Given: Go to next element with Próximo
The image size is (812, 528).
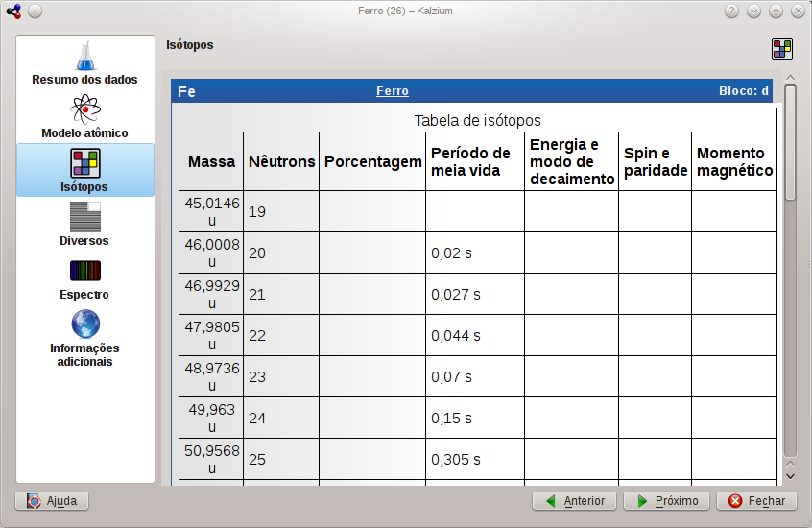Looking at the screenshot, I should (x=667, y=501).
